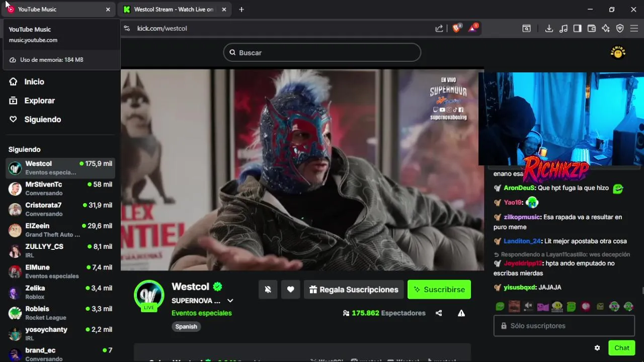Image resolution: width=644 pixels, height=362 pixels.
Task: Click yisusbqxd username in chat
Action: coord(520,287)
